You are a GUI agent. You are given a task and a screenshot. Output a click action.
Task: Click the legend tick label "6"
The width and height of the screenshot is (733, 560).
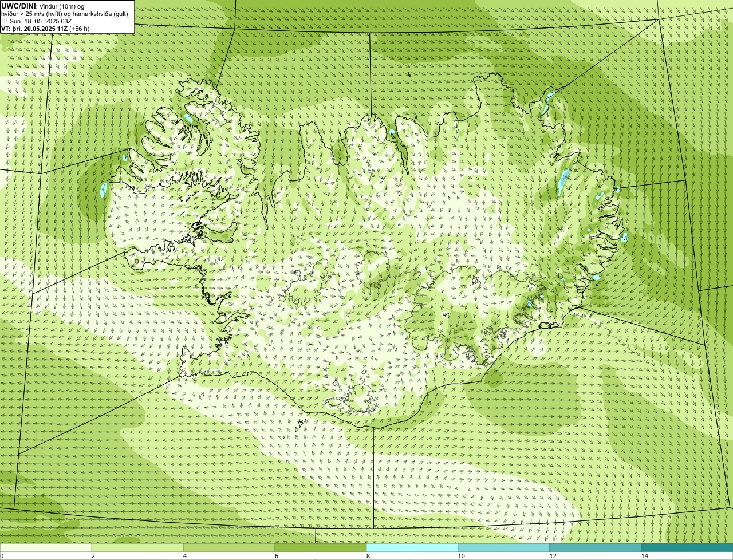(x=276, y=556)
